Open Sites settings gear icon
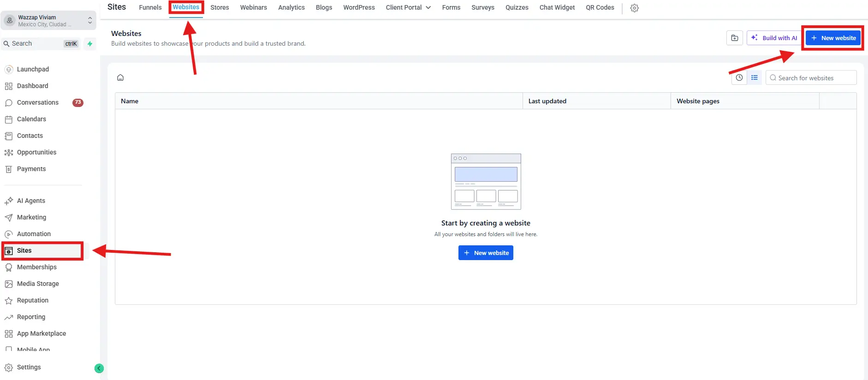868x380 pixels. coord(634,8)
